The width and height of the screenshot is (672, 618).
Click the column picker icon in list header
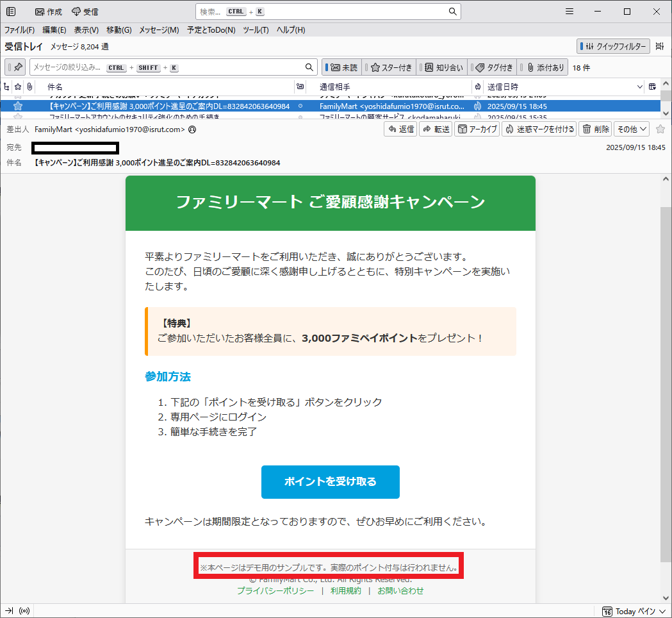pos(652,87)
